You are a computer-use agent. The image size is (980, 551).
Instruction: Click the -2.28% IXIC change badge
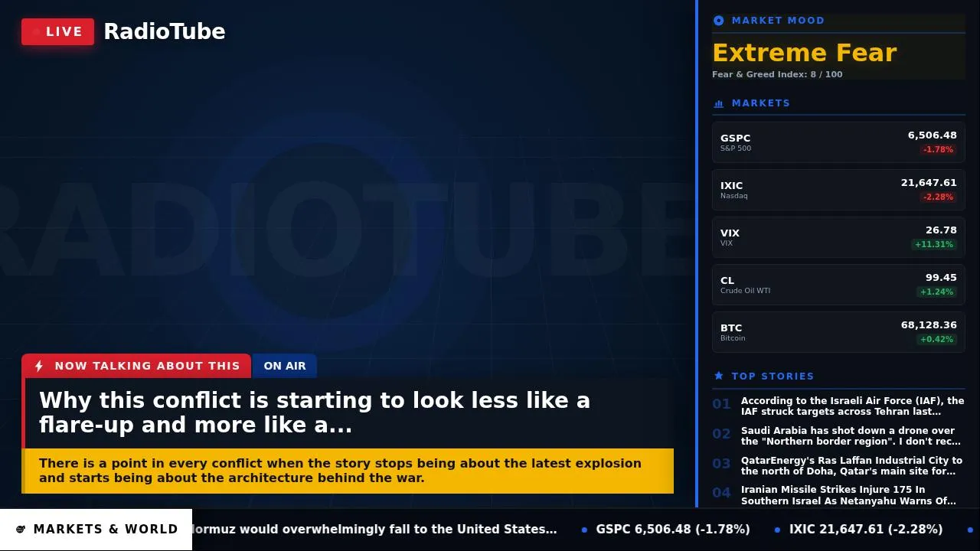coord(938,197)
